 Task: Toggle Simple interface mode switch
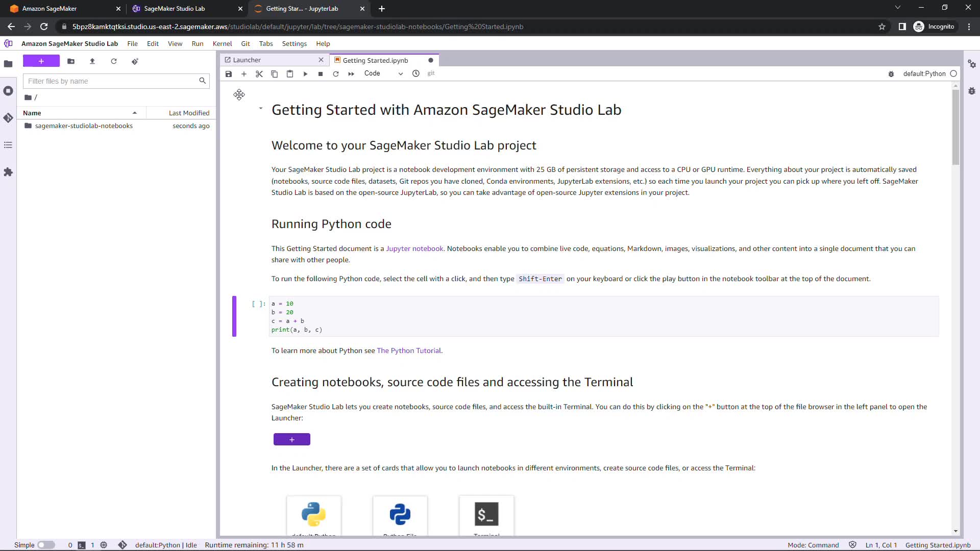pyautogui.click(x=46, y=545)
